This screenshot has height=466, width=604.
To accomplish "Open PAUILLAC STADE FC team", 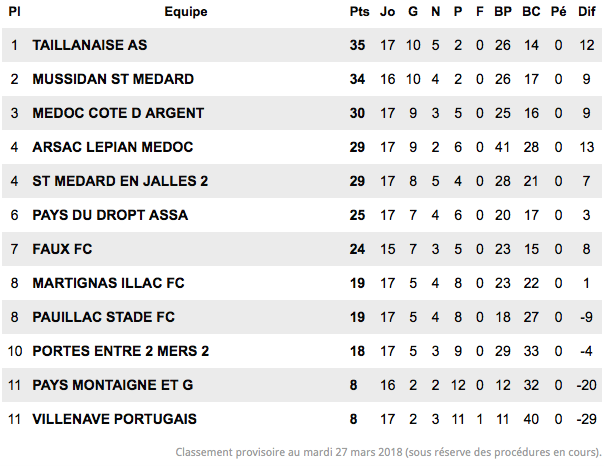I will (104, 317).
